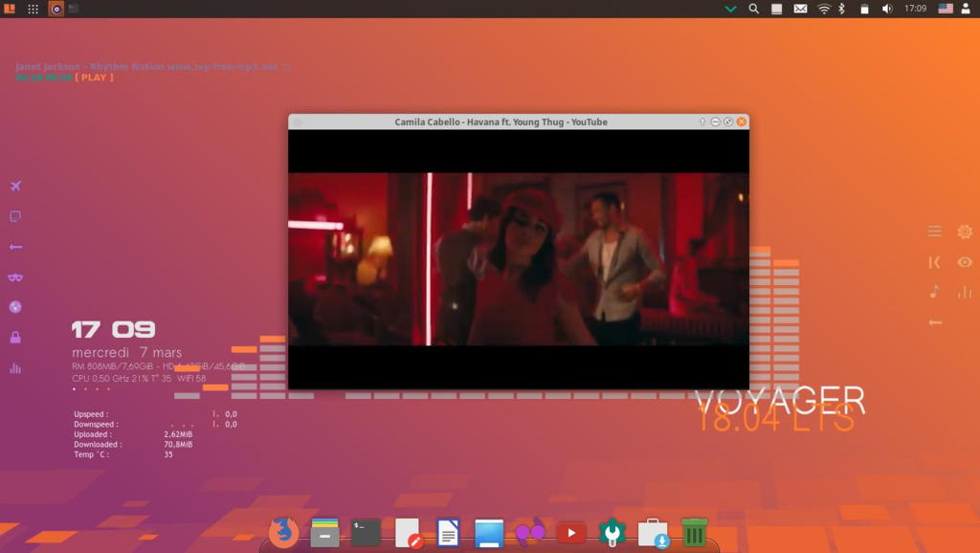
Task: Open the mail envelope indicator
Action: pos(800,9)
